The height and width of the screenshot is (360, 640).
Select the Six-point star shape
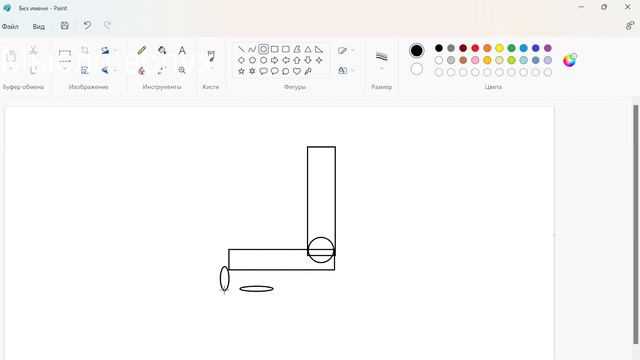pos(252,71)
